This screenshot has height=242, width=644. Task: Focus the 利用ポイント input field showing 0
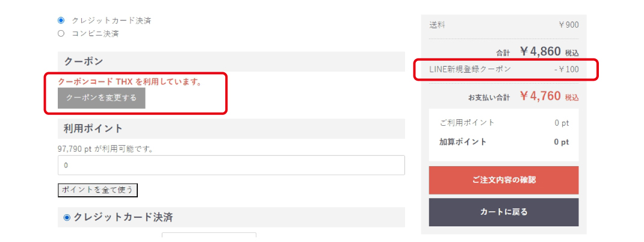click(231, 165)
